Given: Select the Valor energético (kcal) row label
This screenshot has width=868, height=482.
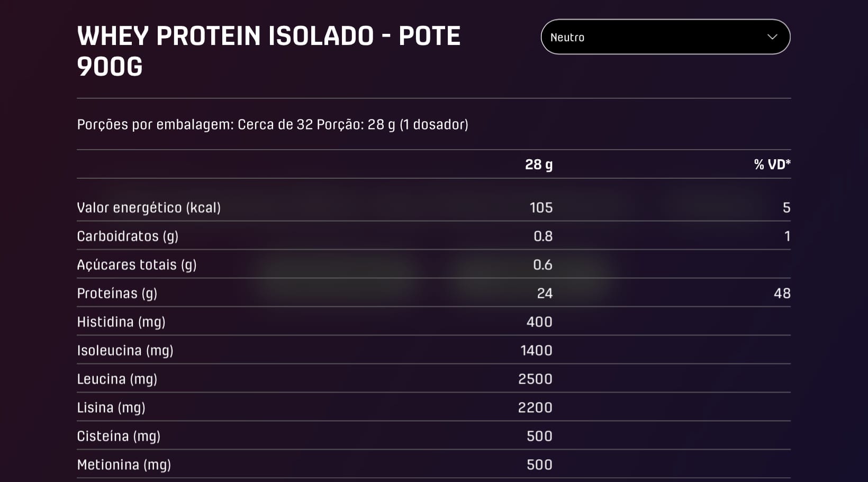Looking at the screenshot, I should [x=149, y=207].
